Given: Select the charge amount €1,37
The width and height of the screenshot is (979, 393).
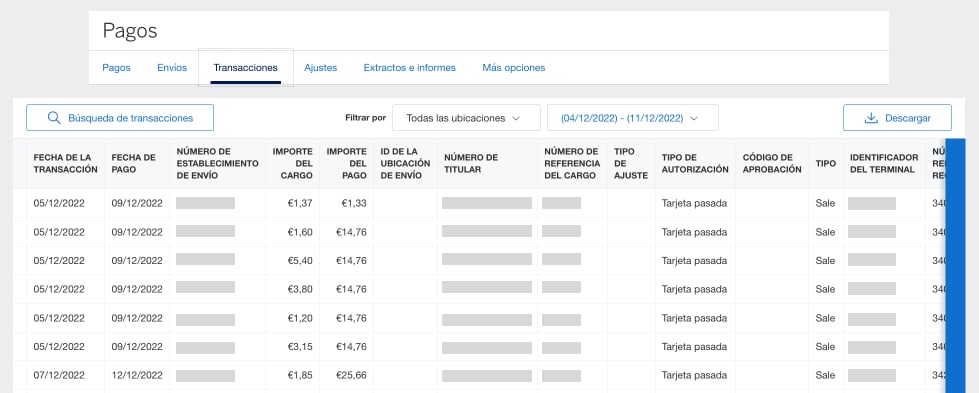Looking at the screenshot, I should 300,203.
